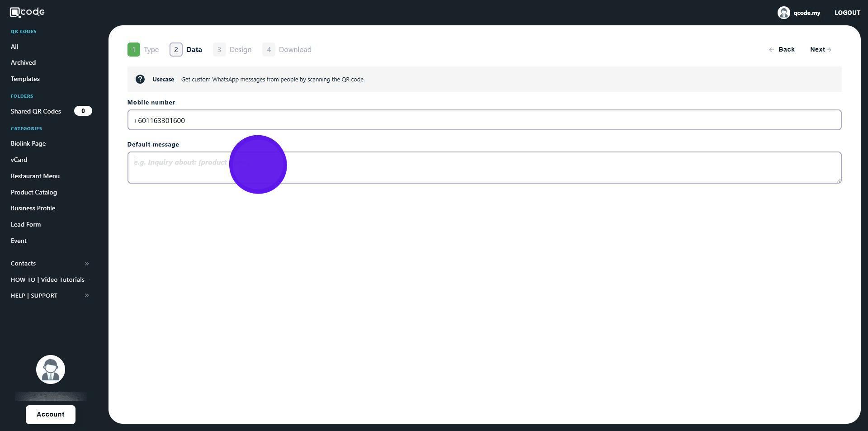Log out using the LOGOUT link
Image resolution: width=868 pixels, height=431 pixels.
pyautogui.click(x=847, y=13)
